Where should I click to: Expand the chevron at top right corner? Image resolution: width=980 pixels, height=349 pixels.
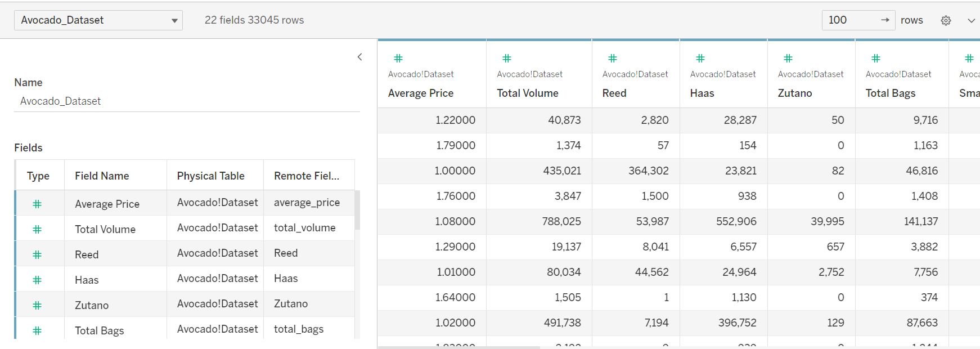tap(971, 20)
